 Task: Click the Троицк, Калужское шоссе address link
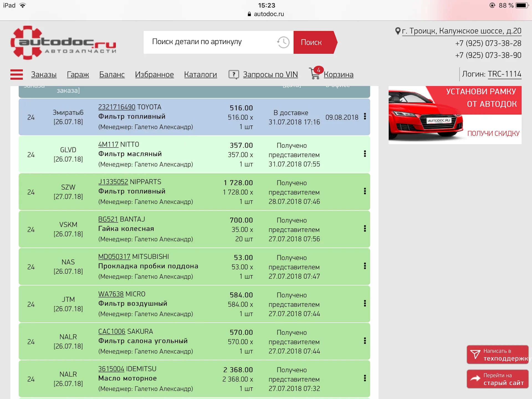(462, 31)
